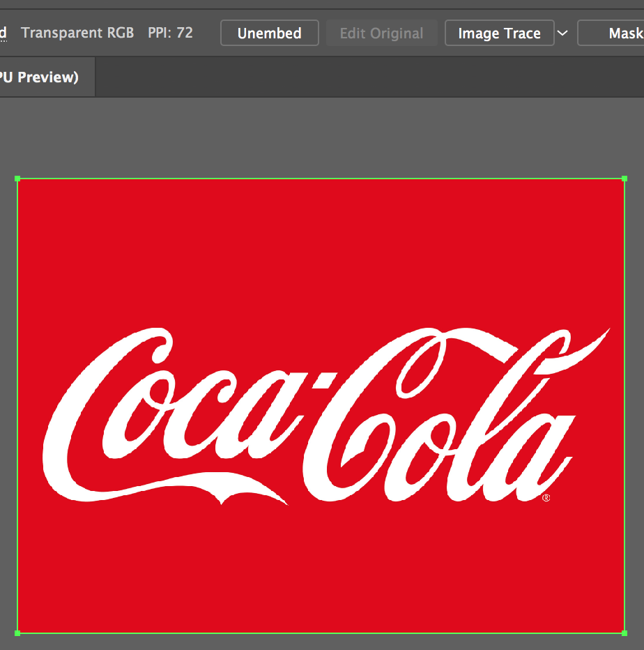Click the top-left selection handle
Screen dimensions: 644x650
17,179
